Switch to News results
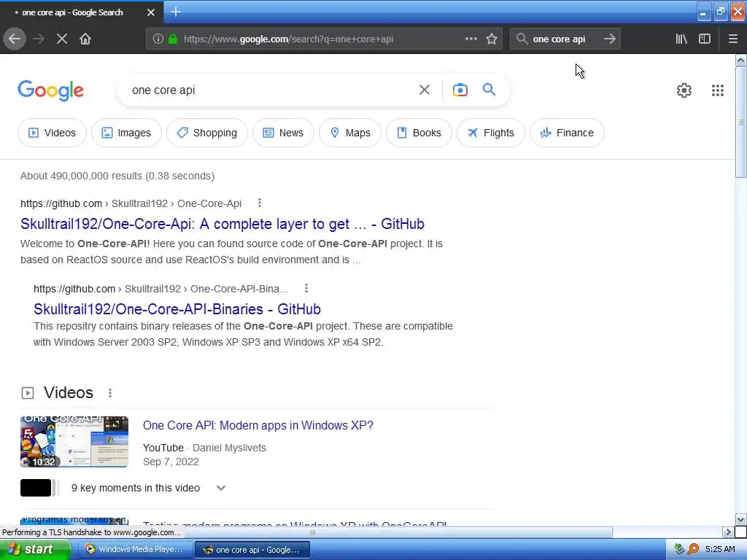This screenshot has width=747, height=560. [283, 133]
